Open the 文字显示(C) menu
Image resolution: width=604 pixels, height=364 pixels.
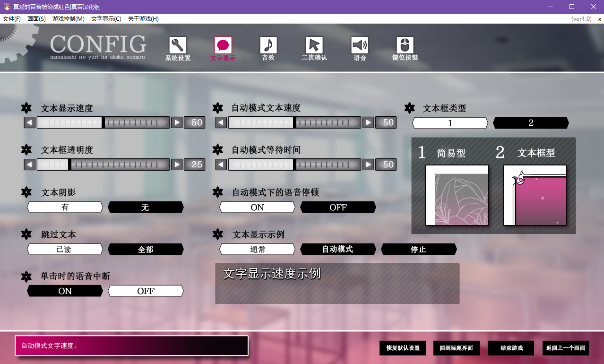pyautogui.click(x=106, y=19)
